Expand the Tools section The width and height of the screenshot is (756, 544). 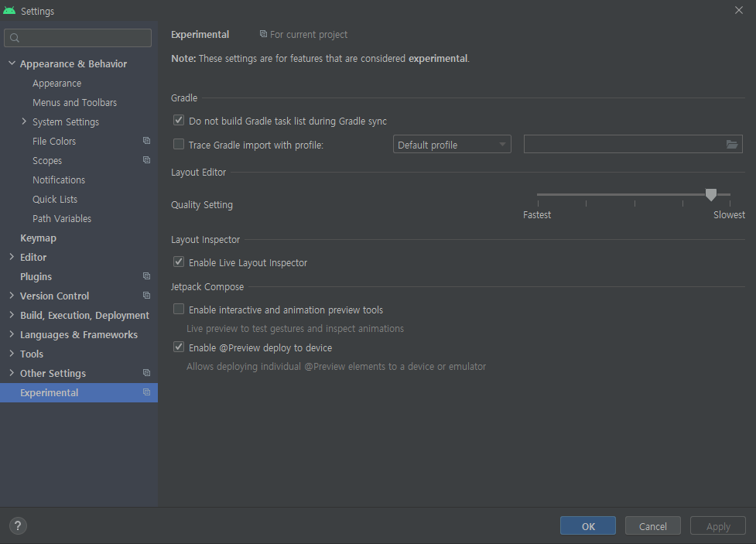(12, 354)
